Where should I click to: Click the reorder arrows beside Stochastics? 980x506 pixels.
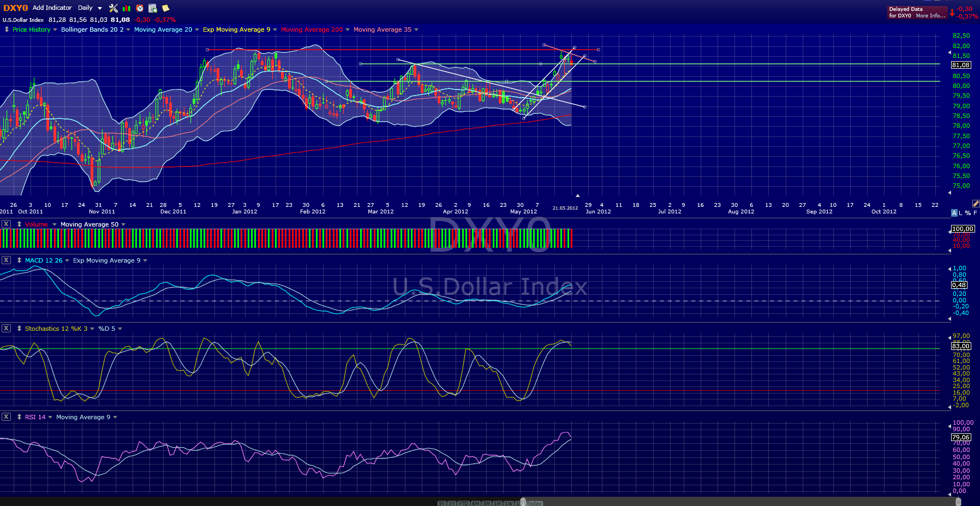pyautogui.click(x=19, y=329)
